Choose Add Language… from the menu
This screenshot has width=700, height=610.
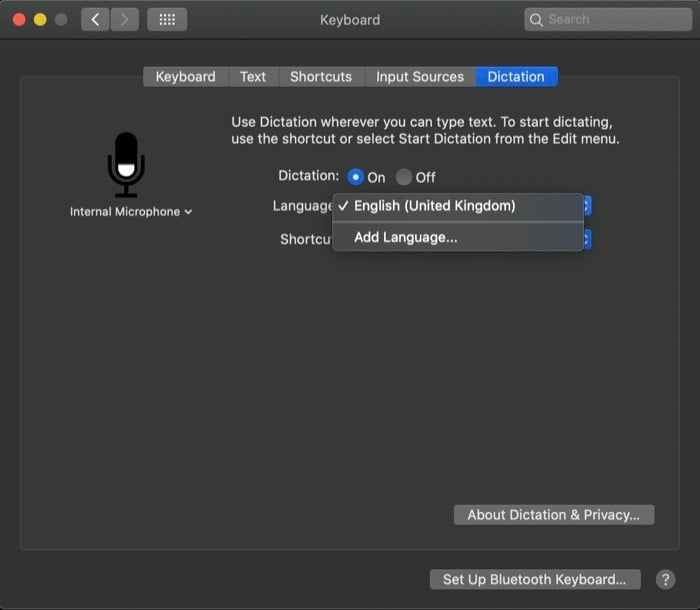(458, 237)
